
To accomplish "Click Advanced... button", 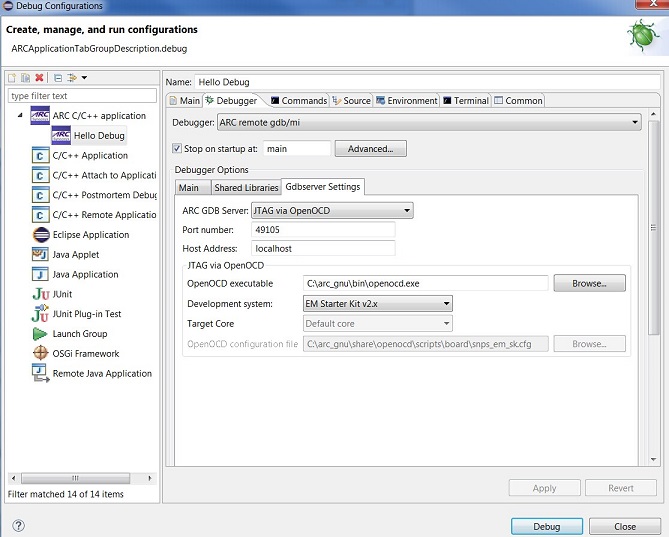I will coord(370,149).
